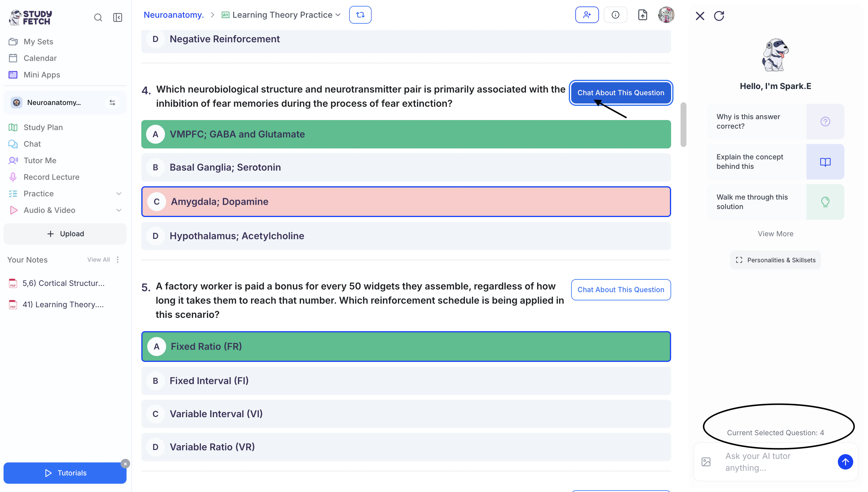Open Learning Theory Practice dropdown
The height and width of the screenshot is (492, 868).
pos(282,15)
